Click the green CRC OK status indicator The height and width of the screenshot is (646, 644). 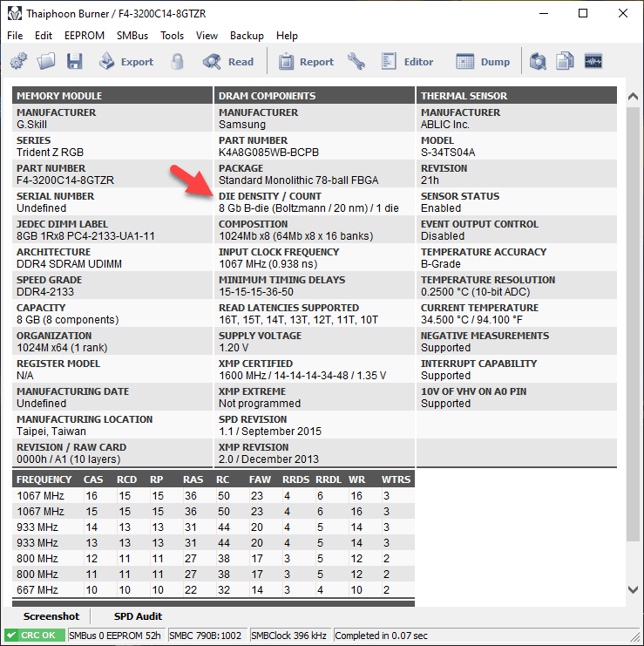[x=35, y=636]
